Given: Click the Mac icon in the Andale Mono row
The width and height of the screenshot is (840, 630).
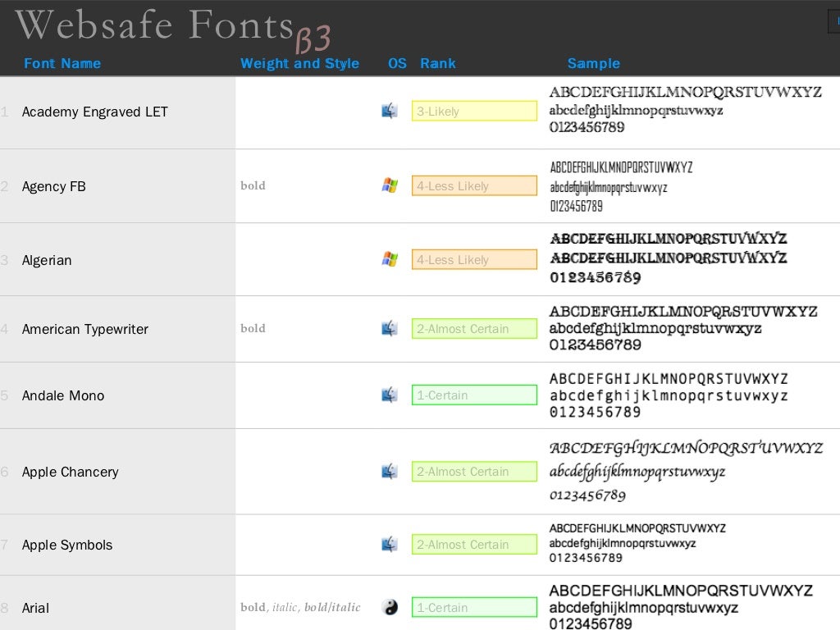Looking at the screenshot, I should click(390, 395).
